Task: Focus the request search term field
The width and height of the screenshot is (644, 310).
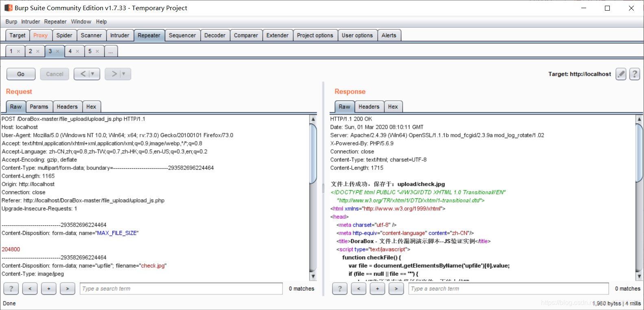Action: [x=181, y=288]
